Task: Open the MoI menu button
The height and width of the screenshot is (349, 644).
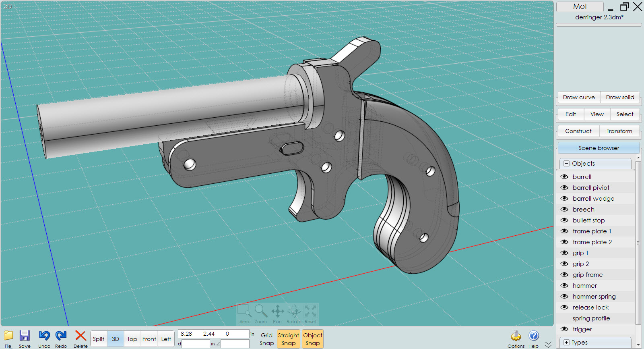Action: [x=580, y=6]
